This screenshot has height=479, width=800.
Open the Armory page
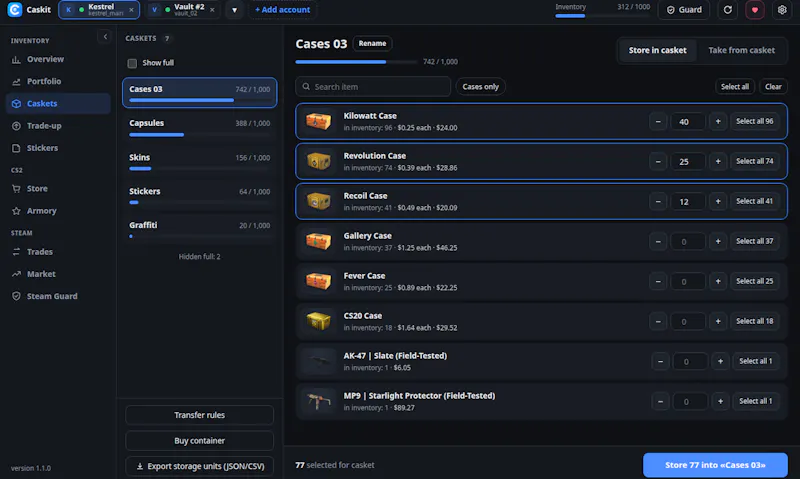[x=58, y=211]
